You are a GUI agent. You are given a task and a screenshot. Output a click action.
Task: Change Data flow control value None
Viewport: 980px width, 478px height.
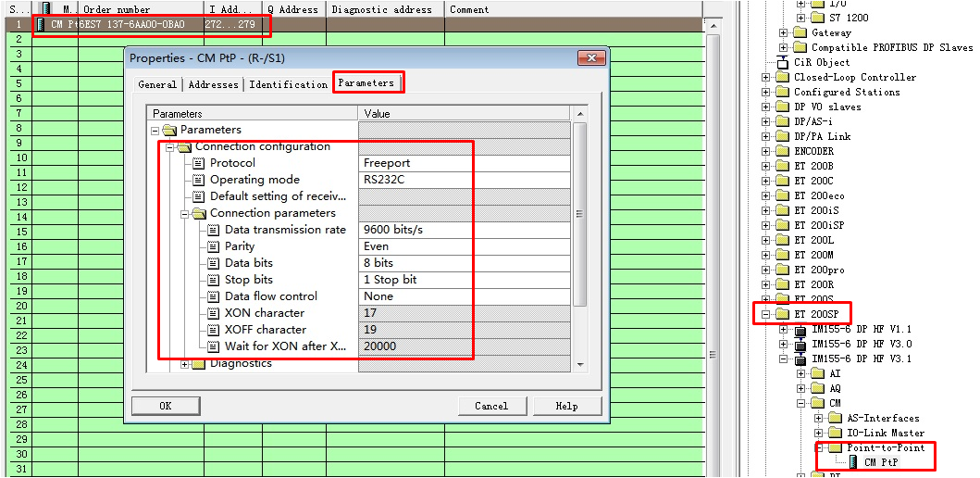pyautogui.click(x=465, y=296)
